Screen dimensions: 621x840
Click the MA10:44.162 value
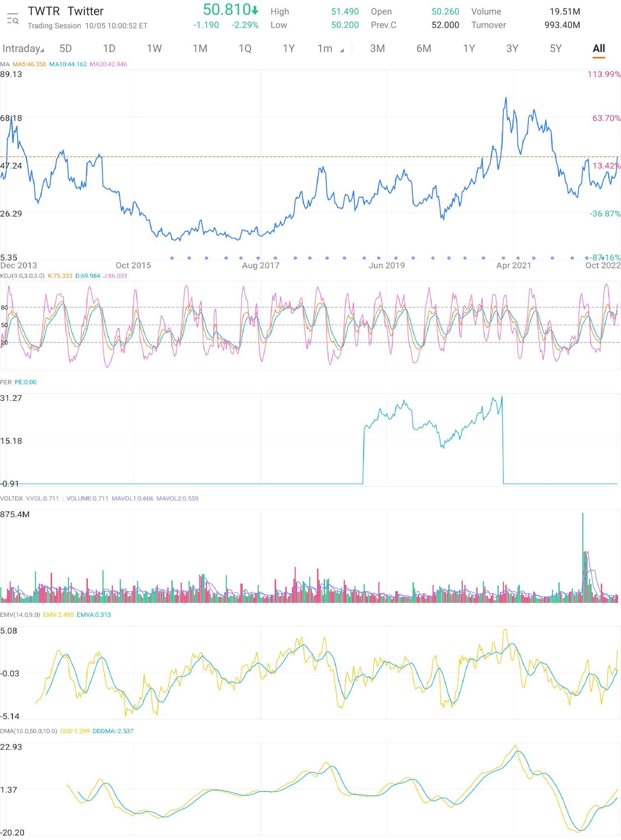(68, 64)
